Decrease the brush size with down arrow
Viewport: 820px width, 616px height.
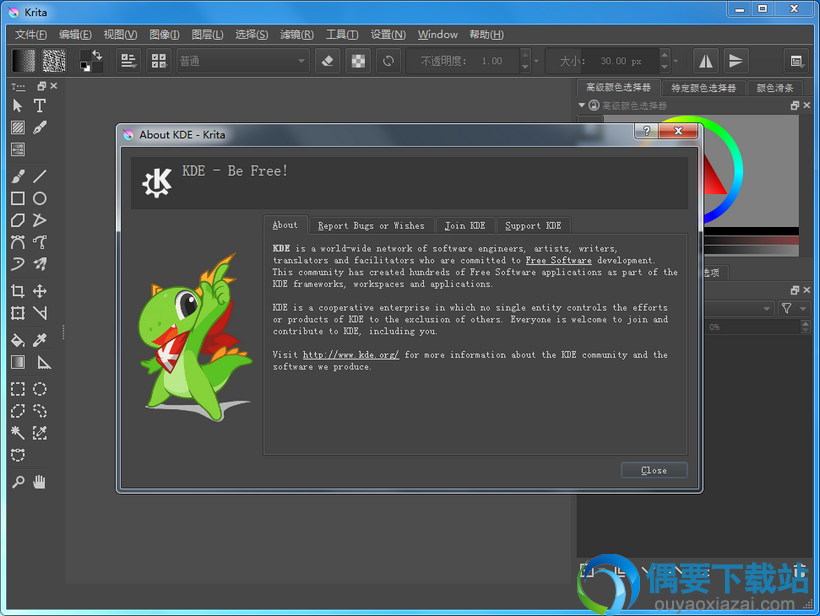(664, 67)
